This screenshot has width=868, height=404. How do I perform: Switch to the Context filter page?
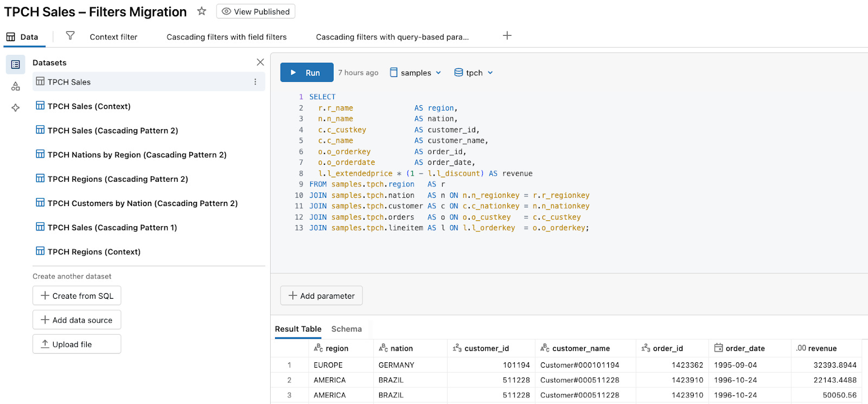click(x=113, y=37)
